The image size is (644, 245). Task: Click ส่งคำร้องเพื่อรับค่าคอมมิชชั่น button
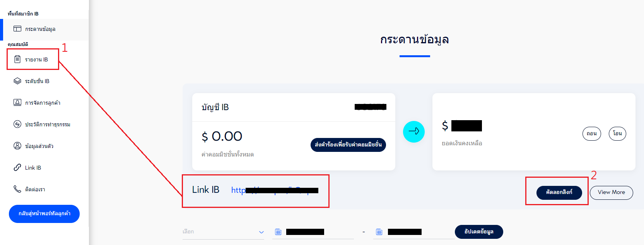coord(348,145)
